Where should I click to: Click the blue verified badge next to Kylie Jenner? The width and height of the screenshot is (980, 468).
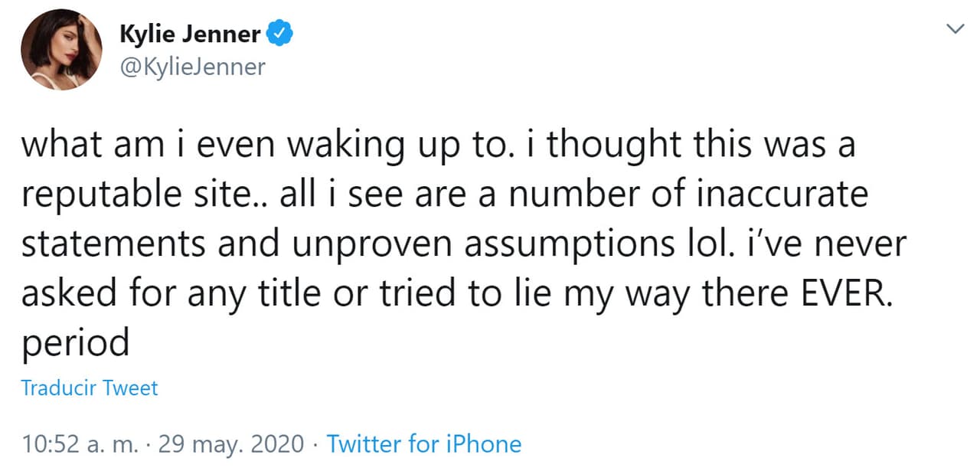coord(281,31)
